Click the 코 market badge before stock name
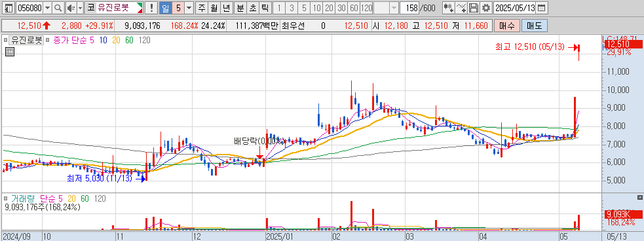Image resolution: width=644 pixels, height=241 pixels. pyautogui.click(x=90, y=7)
